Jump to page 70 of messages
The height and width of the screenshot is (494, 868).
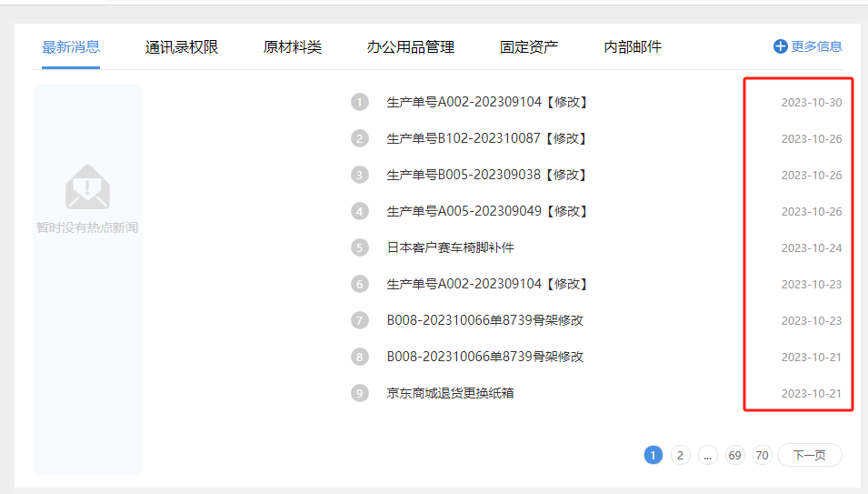(763, 455)
